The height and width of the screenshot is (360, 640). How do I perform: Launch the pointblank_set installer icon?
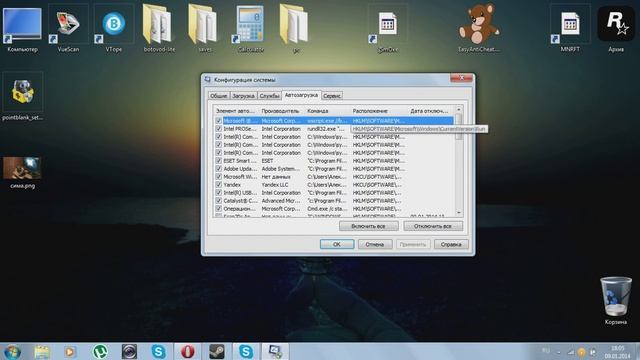point(22,97)
